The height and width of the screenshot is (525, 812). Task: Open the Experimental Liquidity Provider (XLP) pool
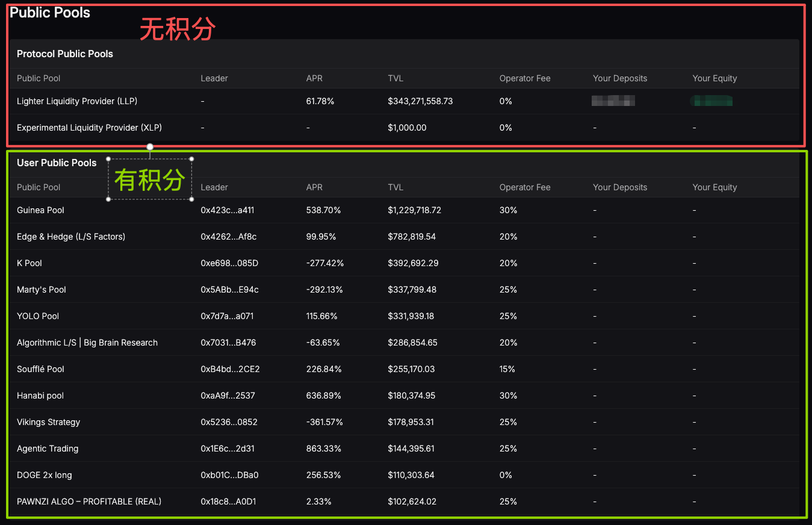pos(88,128)
